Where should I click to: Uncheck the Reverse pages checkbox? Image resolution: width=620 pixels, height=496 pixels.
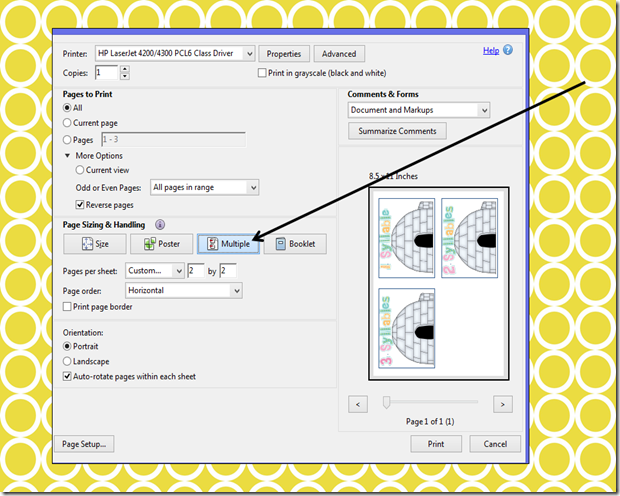tap(80, 204)
